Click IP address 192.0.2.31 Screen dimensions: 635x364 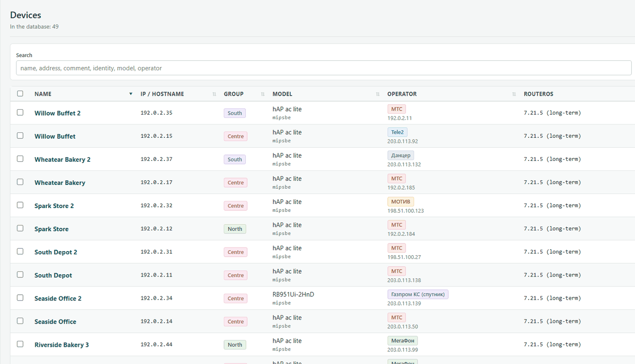(156, 252)
